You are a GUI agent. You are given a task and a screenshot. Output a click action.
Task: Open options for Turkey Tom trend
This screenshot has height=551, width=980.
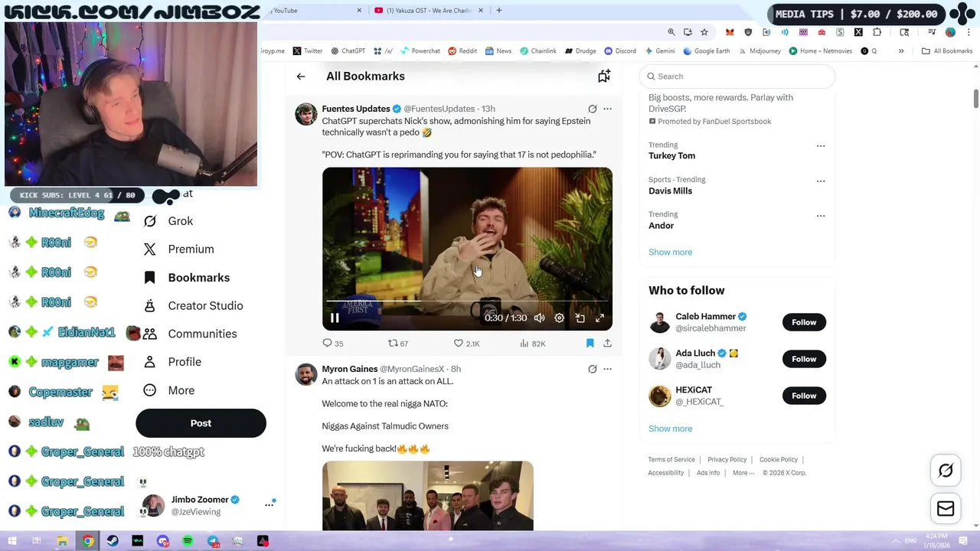[x=821, y=146]
